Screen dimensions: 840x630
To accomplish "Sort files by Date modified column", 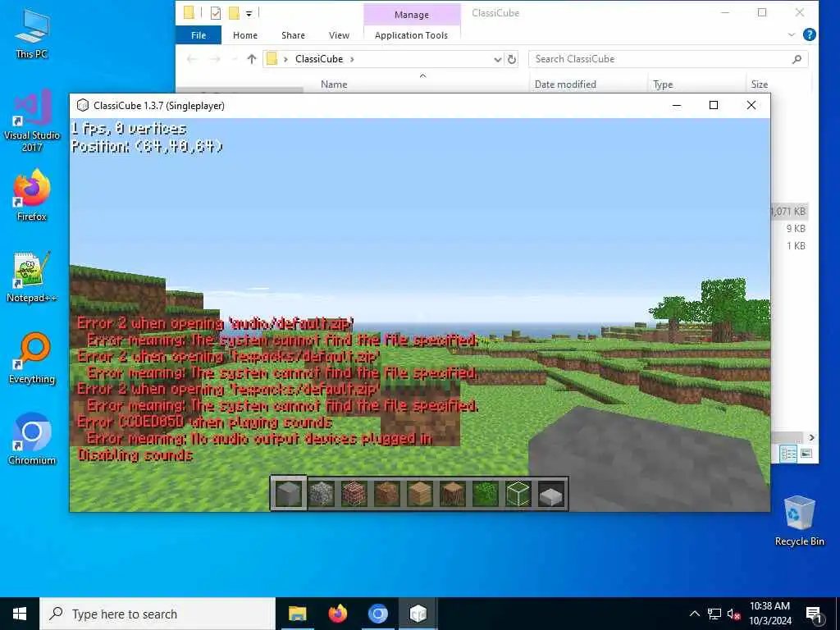I will (565, 84).
